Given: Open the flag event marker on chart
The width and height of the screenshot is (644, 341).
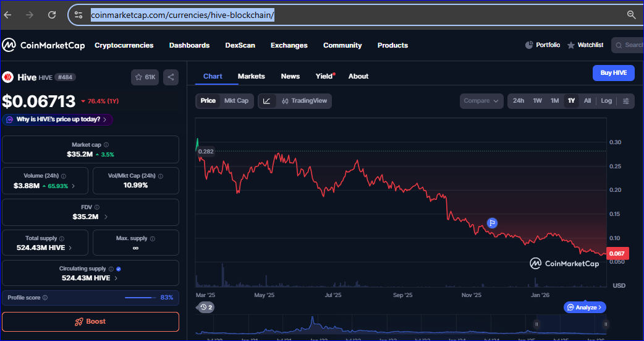Looking at the screenshot, I should pos(492,223).
